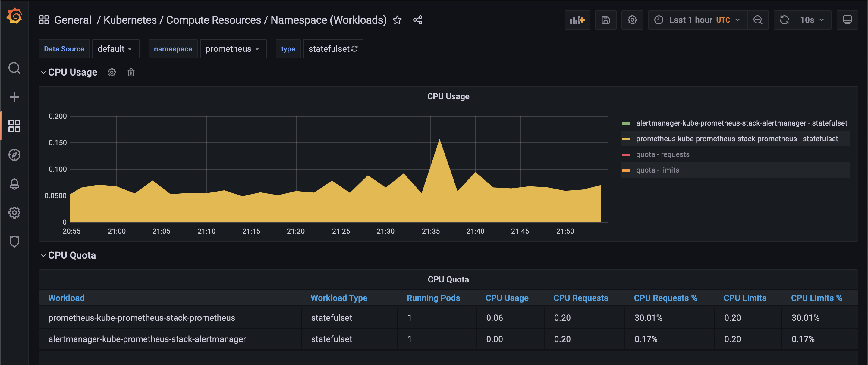Image resolution: width=868 pixels, height=365 pixels.
Task: Collapse the CPU Quota row
Action: pyautogui.click(x=71, y=256)
